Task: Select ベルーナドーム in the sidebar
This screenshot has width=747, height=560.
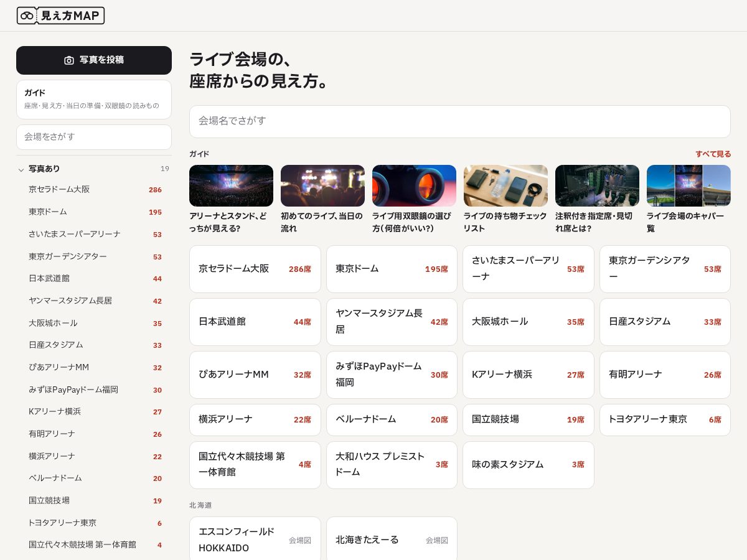Action: (94, 478)
